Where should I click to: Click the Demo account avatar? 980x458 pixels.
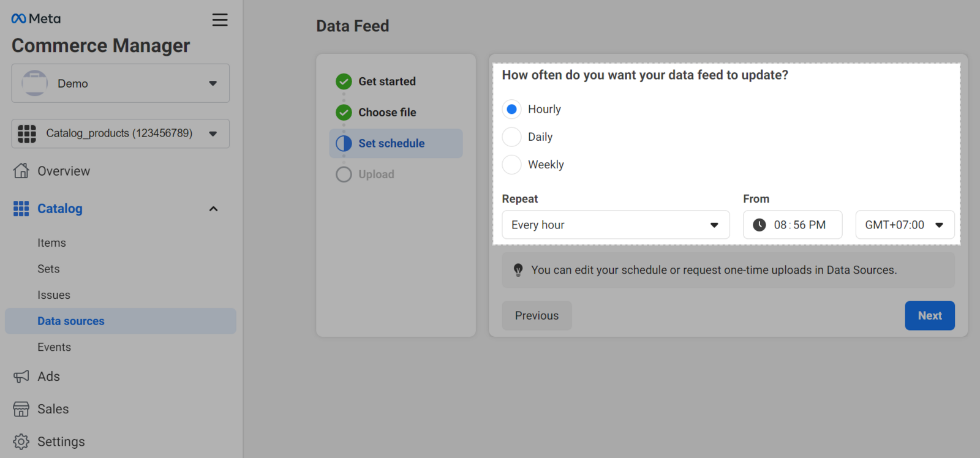[35, 83]
